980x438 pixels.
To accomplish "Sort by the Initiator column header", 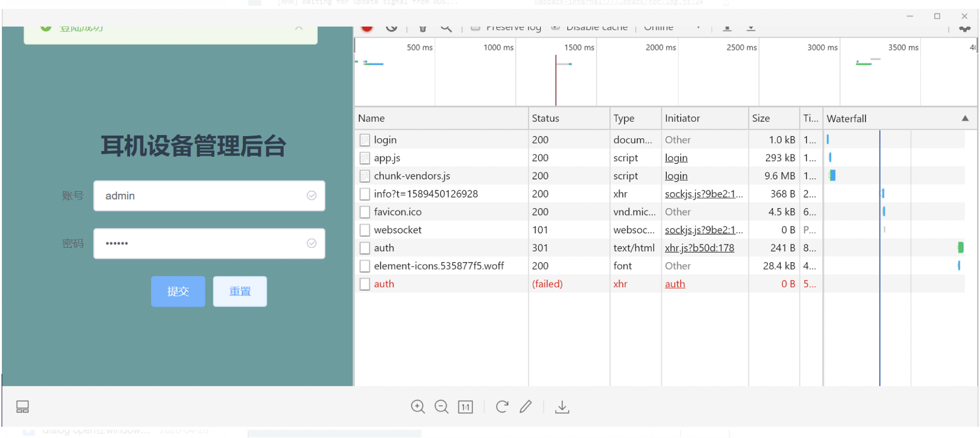I will [x=705, y=118].
